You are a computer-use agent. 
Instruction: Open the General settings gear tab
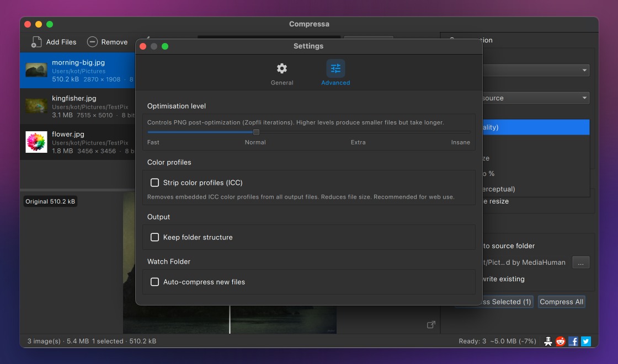pyautogui.click(x=282, y=74)
